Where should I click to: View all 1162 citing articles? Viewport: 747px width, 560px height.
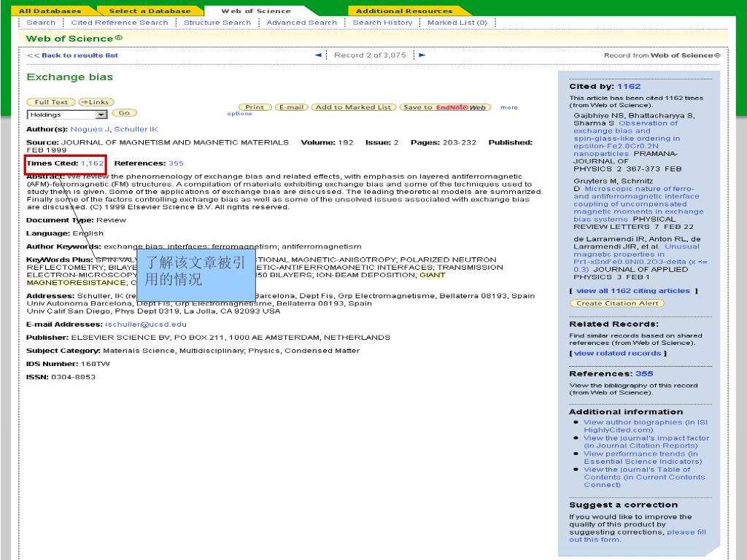632,291
